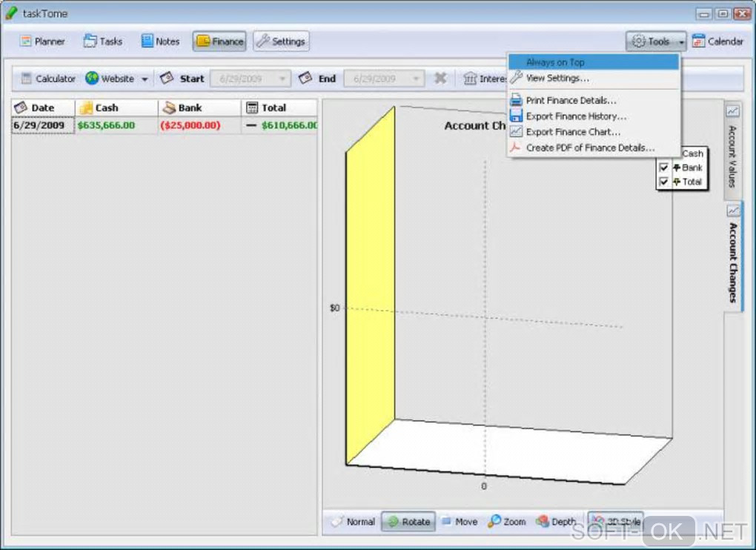Image resolution: width=756 pixels, height=550 pixels.
Task: Uncheck the Total series checkbox
Action: pyautogui.click(x=663, y=182)
